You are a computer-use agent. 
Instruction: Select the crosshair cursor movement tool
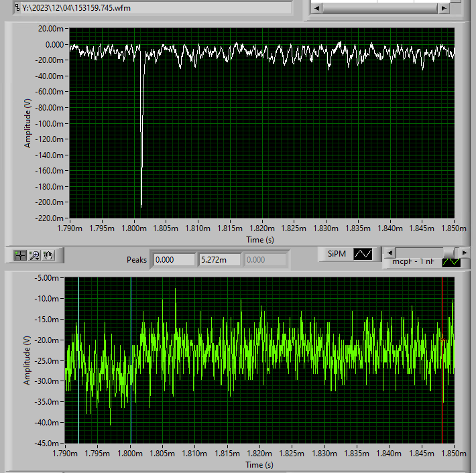pos(20,255)
